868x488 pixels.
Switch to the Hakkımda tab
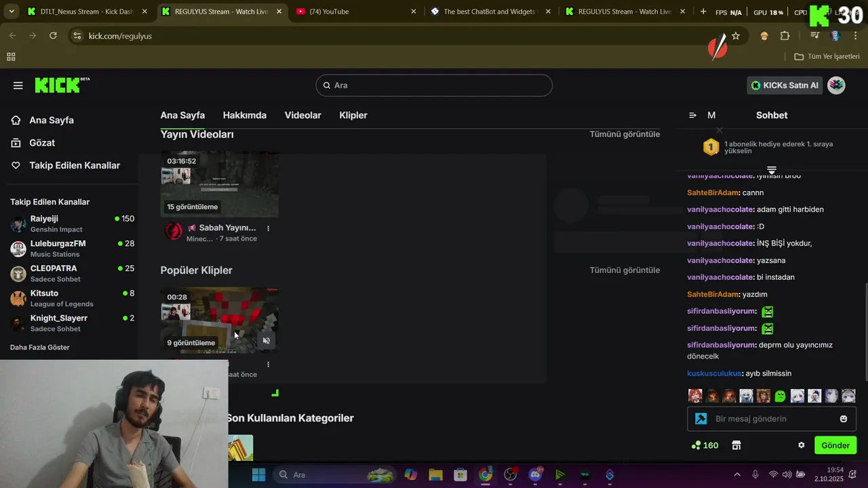point(245,115)
